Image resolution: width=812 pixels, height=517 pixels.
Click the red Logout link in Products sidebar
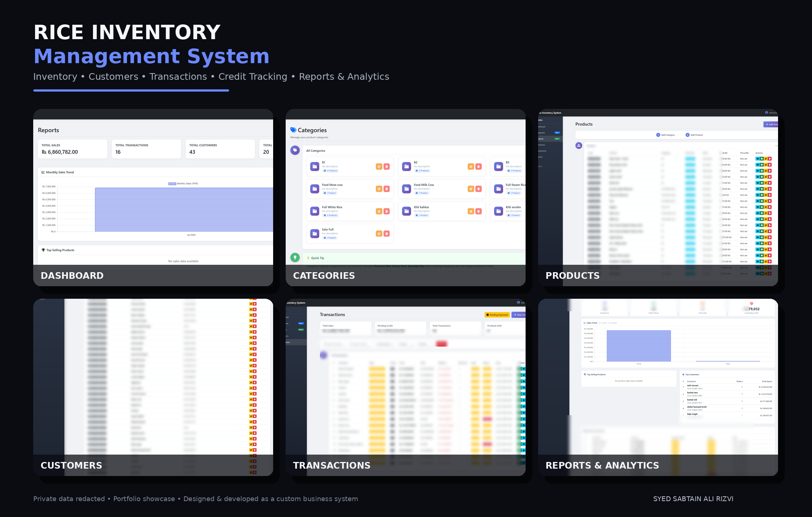tap(540, 166)
